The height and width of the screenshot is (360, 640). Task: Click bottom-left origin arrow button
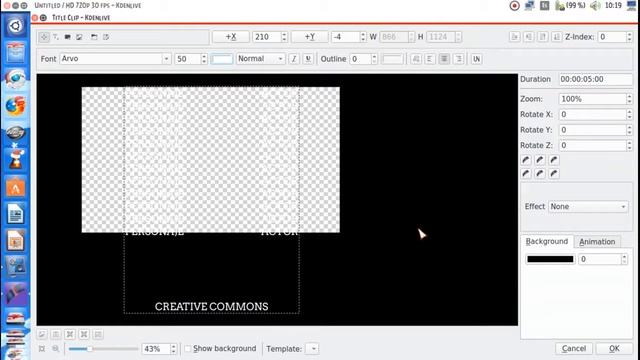(x=526, y=174)
